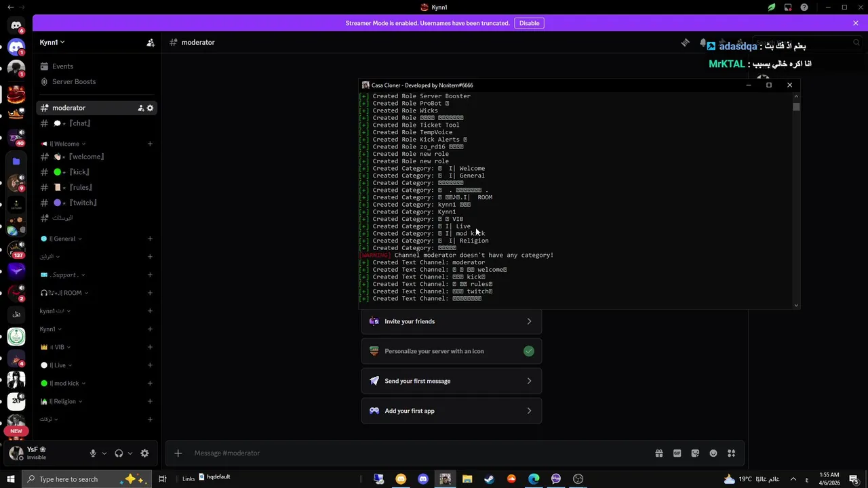Viewport: 868px width, 488px height.
Task: Open Task View on the taskbar
Action: point(163,479)
